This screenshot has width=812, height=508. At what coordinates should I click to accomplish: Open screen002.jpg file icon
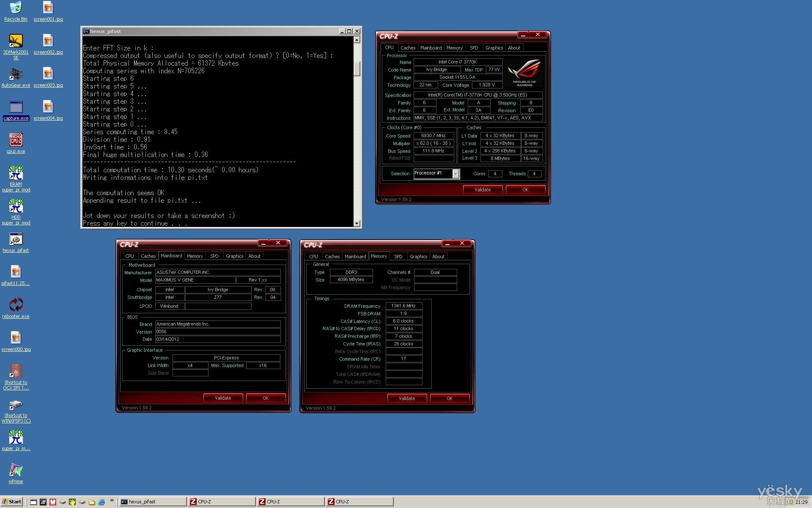click(x=48, y=44)
